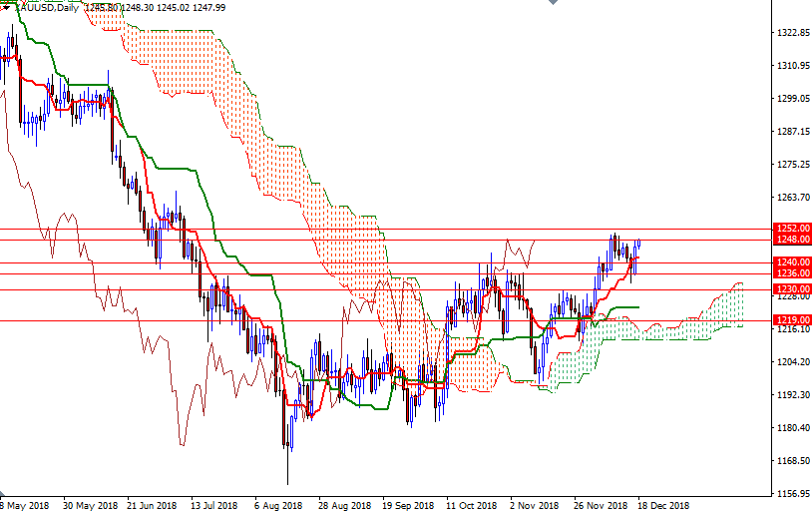Click the 1240.00 red price label
Image resolution: width=812 pixels, height=513 pixels.
click(792, 262)
